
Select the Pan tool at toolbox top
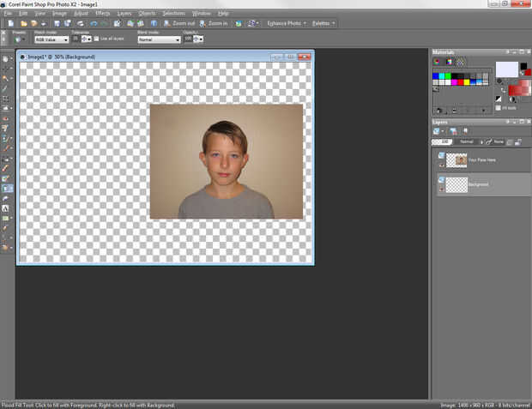tap(7, 58)
